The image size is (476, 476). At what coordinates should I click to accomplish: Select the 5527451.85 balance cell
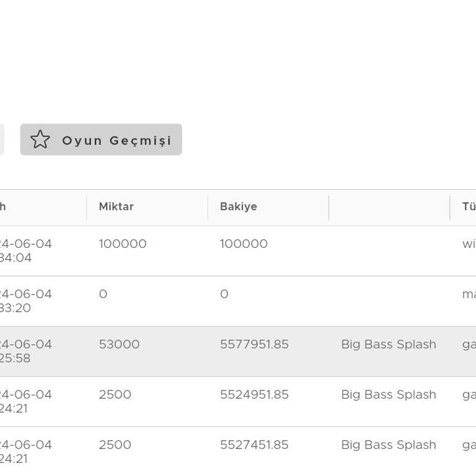(x=254, y=445)
